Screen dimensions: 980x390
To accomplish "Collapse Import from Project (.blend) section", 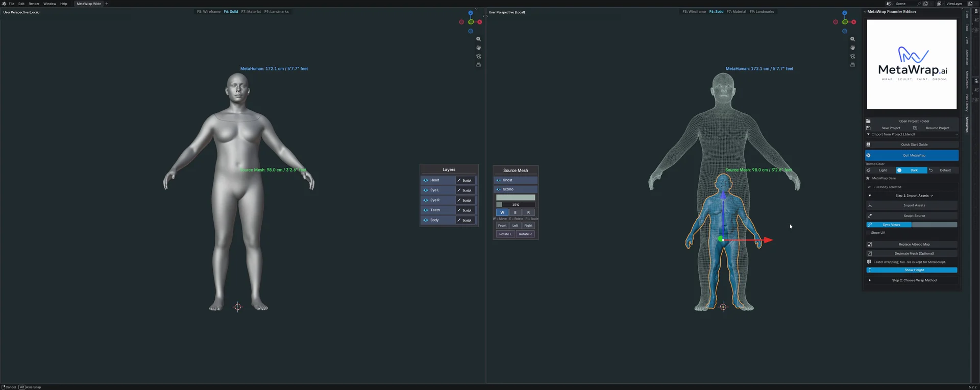I will pyautogui.click(x=868, y=134).
